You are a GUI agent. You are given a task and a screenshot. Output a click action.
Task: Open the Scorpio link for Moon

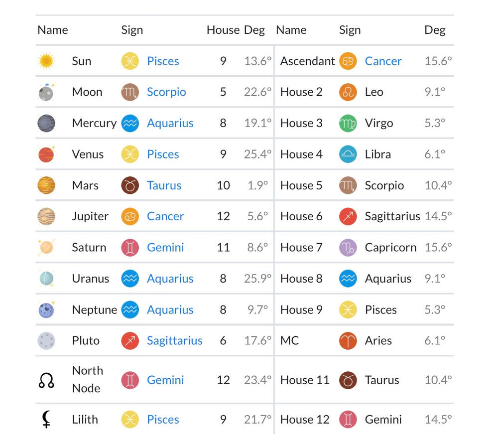pyautogui.click(x=166, y=92)
